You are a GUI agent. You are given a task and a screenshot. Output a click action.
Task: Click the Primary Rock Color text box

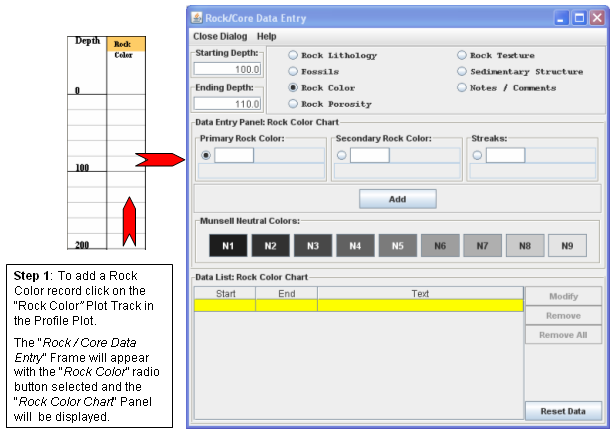click(x=234, y=155)
